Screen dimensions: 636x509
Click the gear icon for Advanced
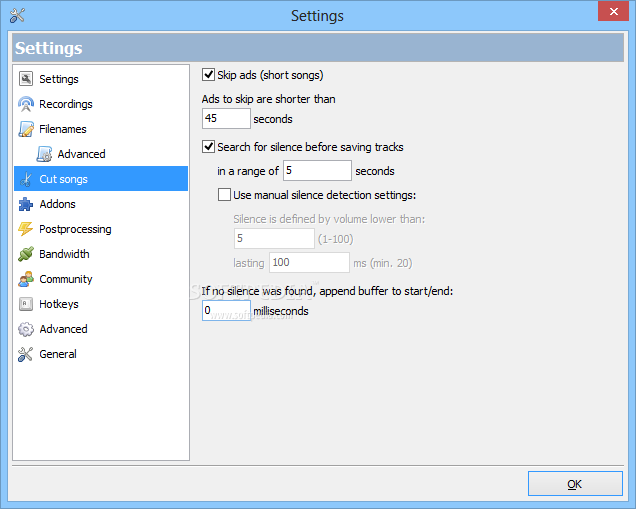tap(26, 329)
